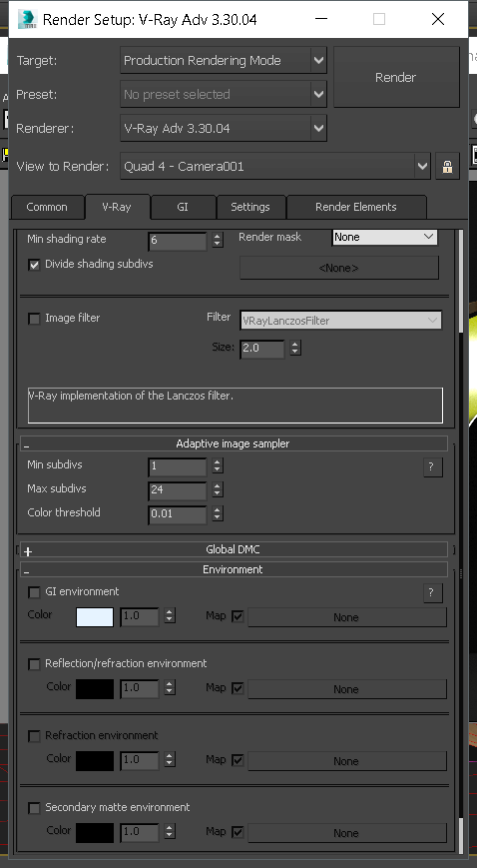Click the Min subdivs spinner arrows

(218, 466)
